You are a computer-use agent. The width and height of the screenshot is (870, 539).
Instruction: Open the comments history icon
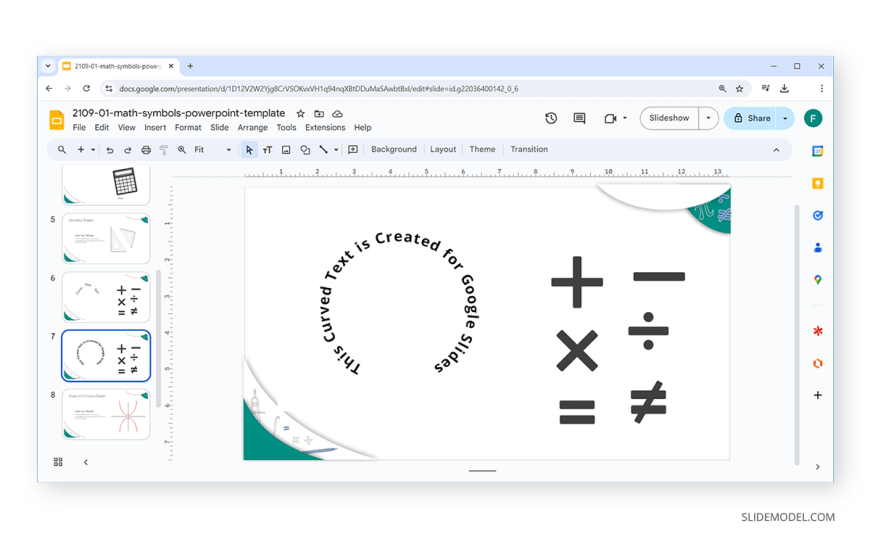coord(579,118)
